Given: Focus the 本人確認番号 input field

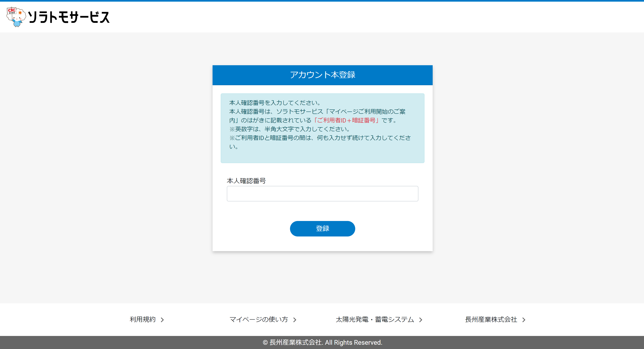Looking at the screenshot, I should click(322, 193).
